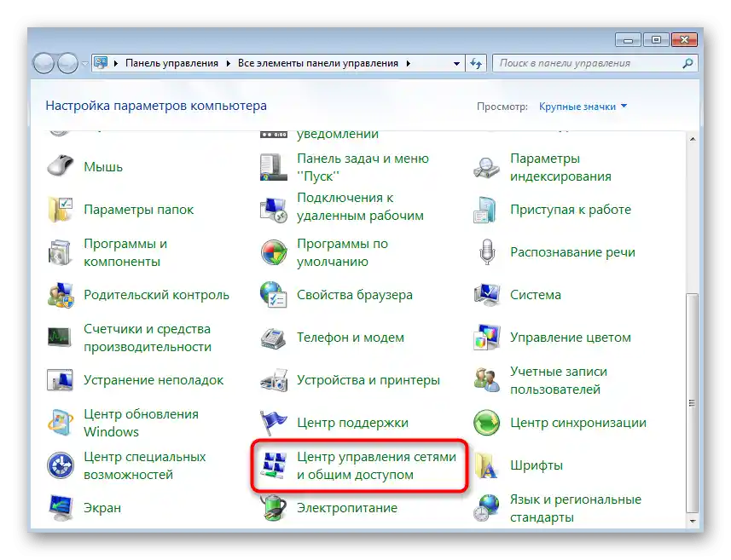
Task: Open the Счетчики и средства производительности icon
Action: 60,338
